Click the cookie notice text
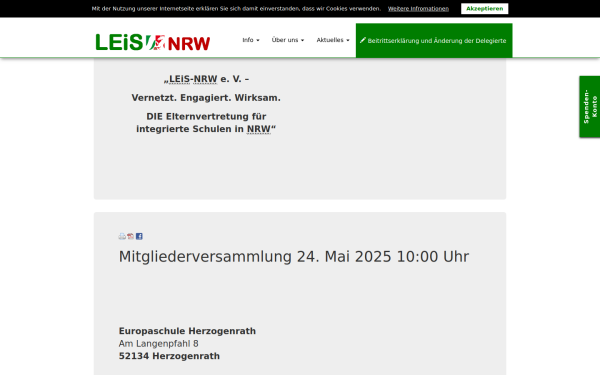This screenshot has width=600, height=375. point(236,8)
